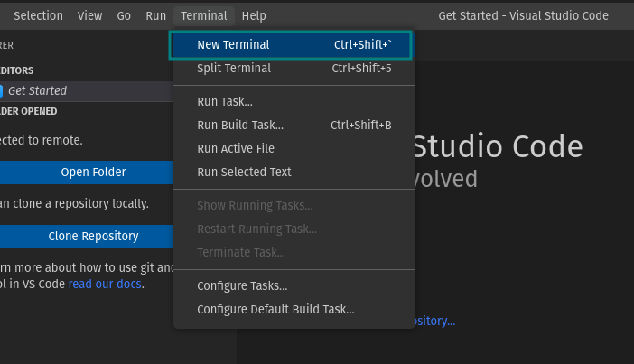Select Run Build Task... entry

294,125
